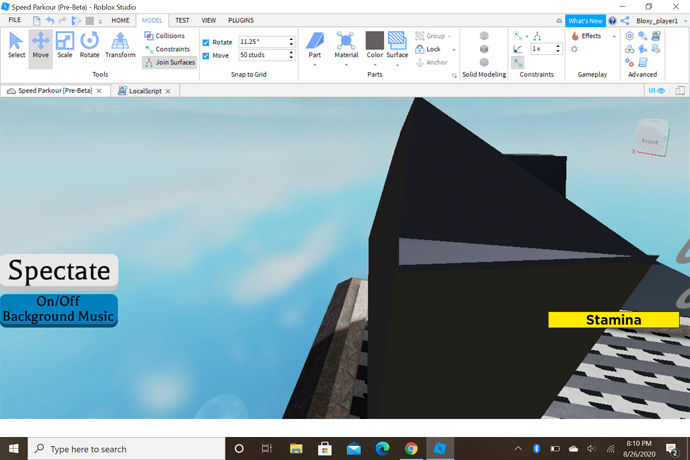Screen dimensions: 690x460
Task: Switch to the PLUGINS tab
Action: 241,20
